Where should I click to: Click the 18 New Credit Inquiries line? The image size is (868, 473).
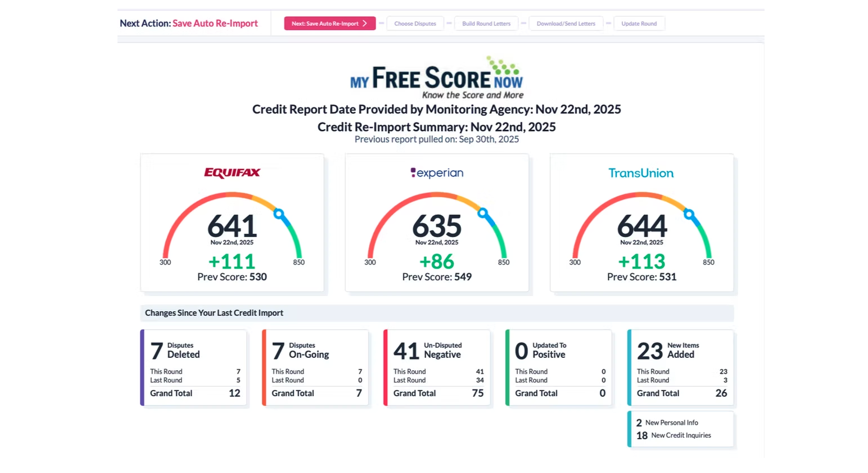(673, 435)
